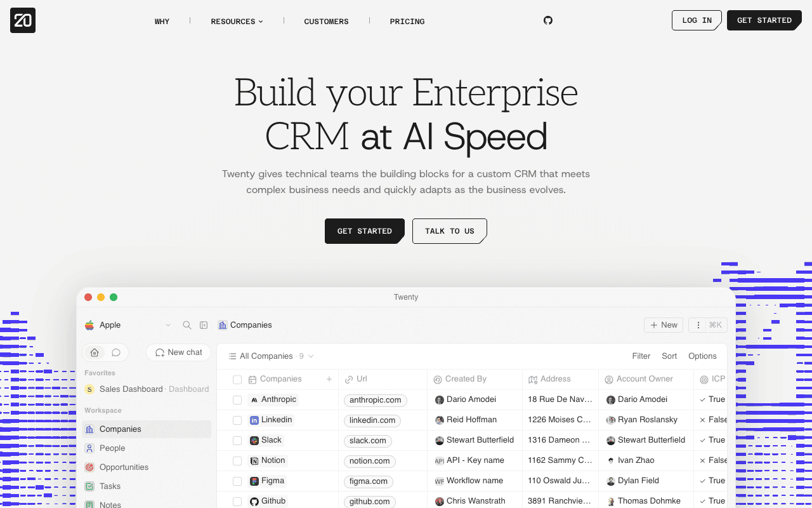This screenshot has height=508, width=812.
Task: Click the figma.com URL chip
Action: (369, 481)
